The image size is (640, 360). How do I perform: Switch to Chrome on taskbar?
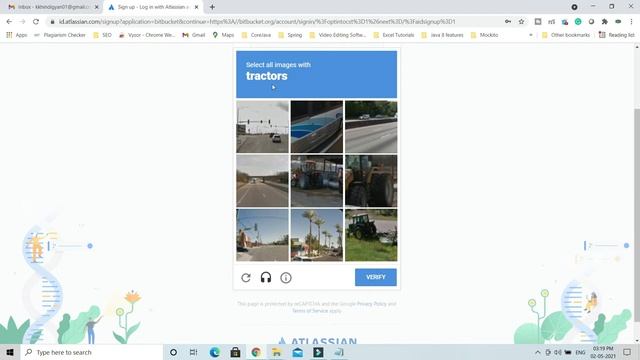[256, 352]
